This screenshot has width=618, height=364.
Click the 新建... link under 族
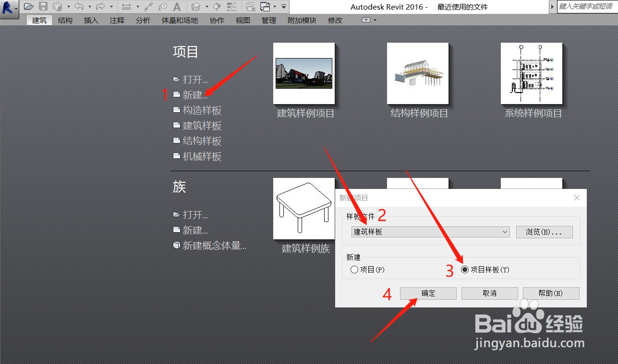point(195,230)
